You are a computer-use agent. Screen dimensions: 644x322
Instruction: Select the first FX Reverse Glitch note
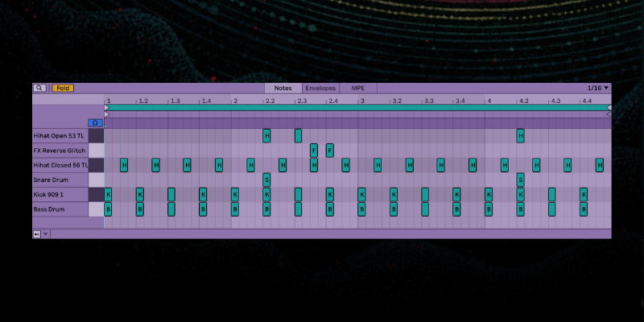314,151
